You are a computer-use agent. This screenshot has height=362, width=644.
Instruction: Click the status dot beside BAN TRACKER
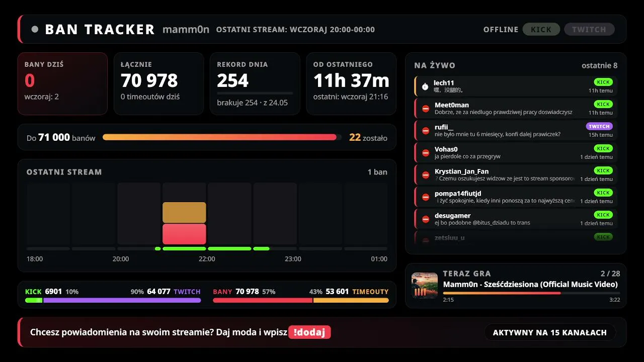(x=35, y=29)
